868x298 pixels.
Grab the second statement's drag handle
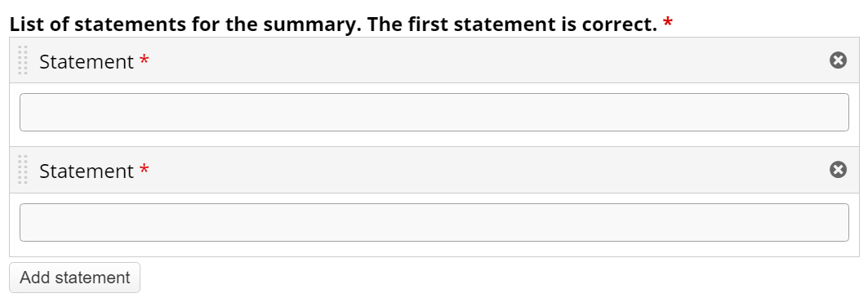click(23, 170)
